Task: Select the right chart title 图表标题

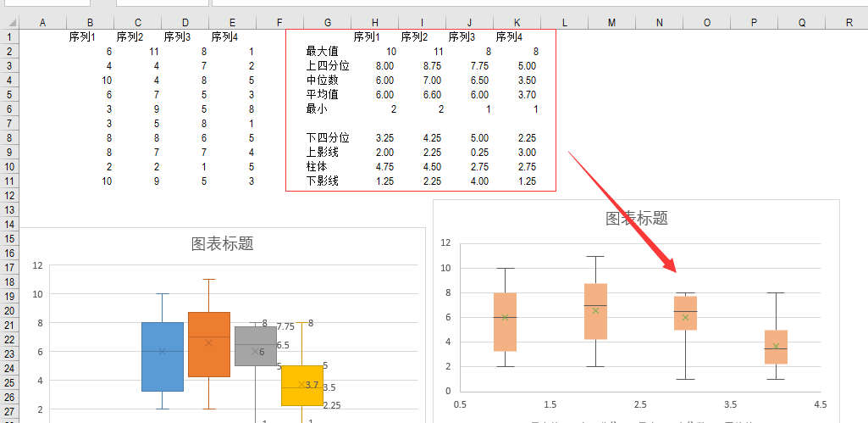Action: (637, 218)
